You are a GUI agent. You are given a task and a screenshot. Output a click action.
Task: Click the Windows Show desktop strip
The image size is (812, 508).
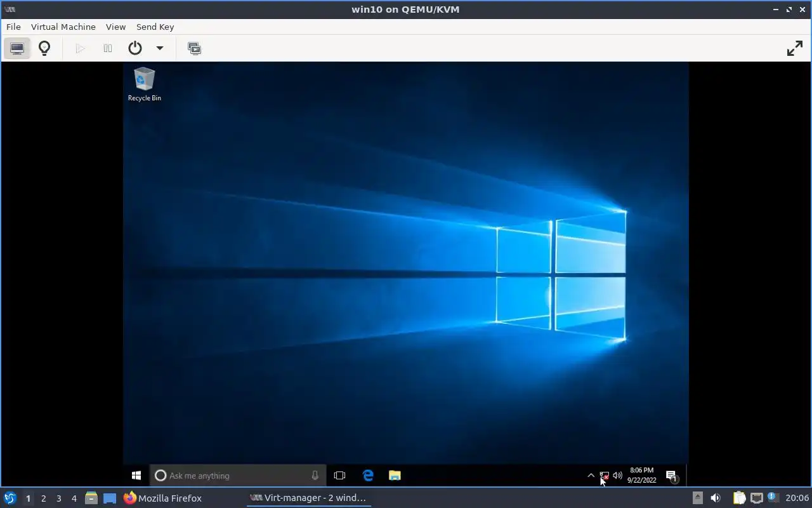tap(687, 476)
